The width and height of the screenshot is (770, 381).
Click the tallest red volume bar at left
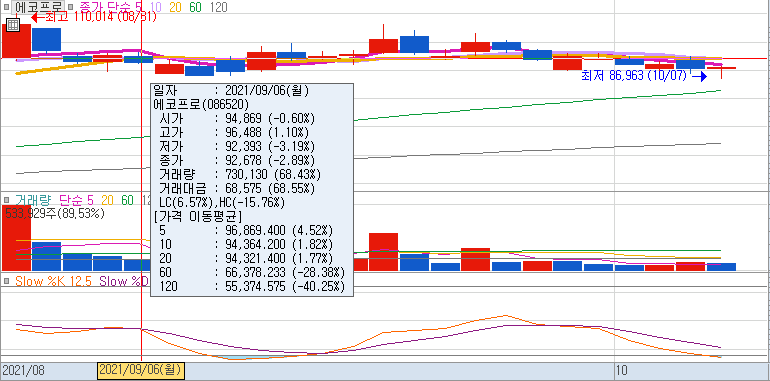pyautogui.click(x=16, y=238)
